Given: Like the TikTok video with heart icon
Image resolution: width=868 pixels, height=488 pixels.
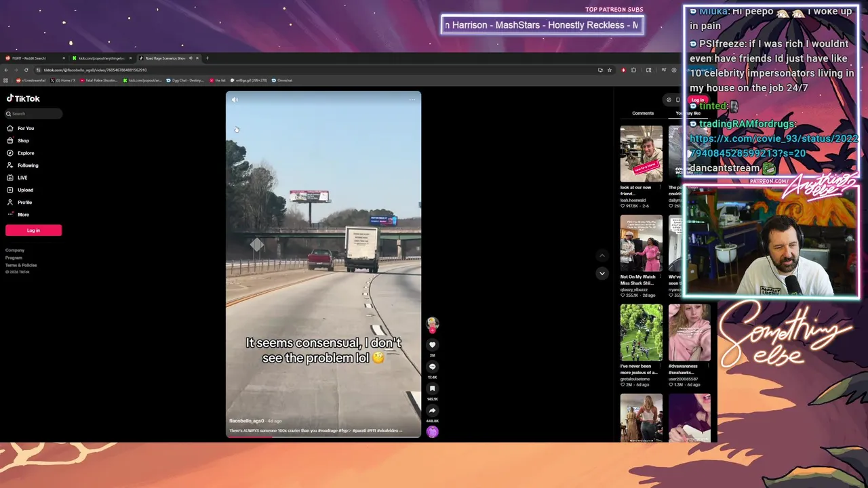Looking at the screenshot, I should pos(432,345).
